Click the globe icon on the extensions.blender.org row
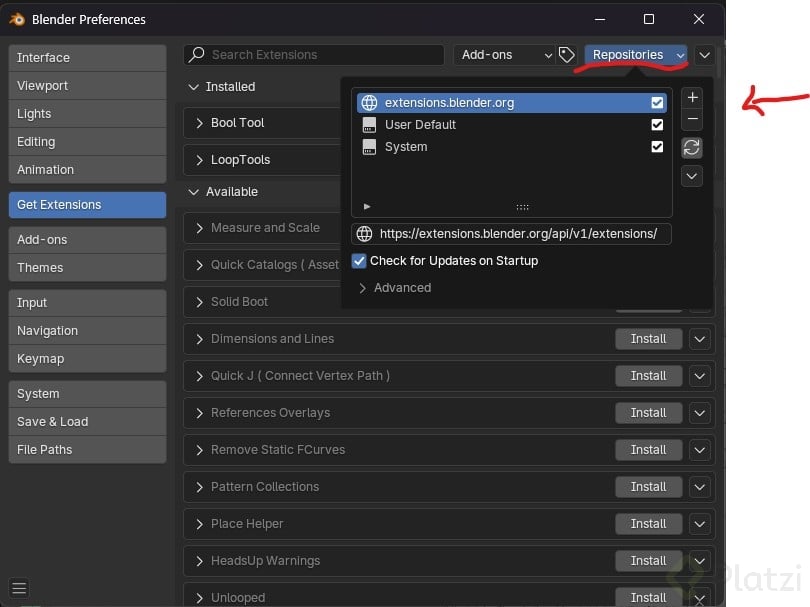The image size is (810, 607). point(369,103)
